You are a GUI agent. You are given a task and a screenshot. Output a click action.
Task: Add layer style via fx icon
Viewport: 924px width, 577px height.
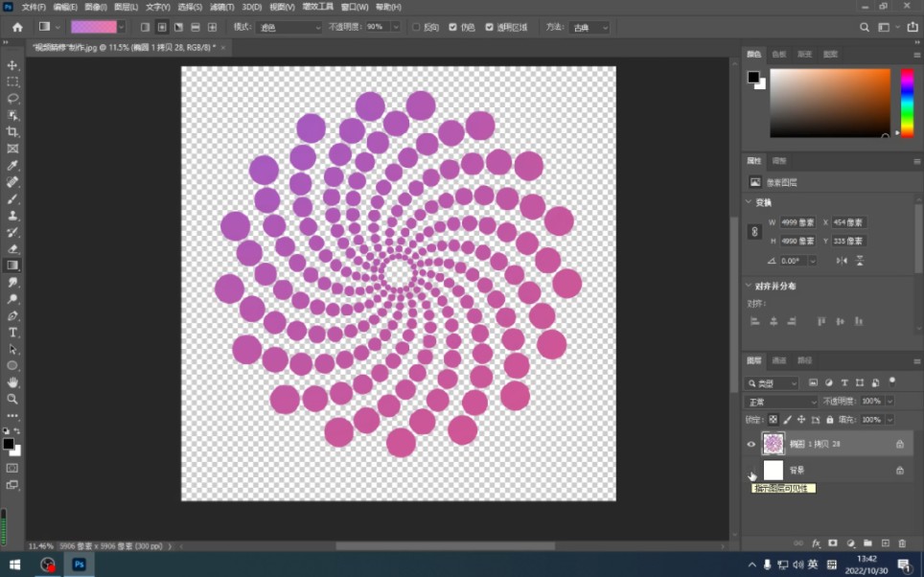[816, 543]
